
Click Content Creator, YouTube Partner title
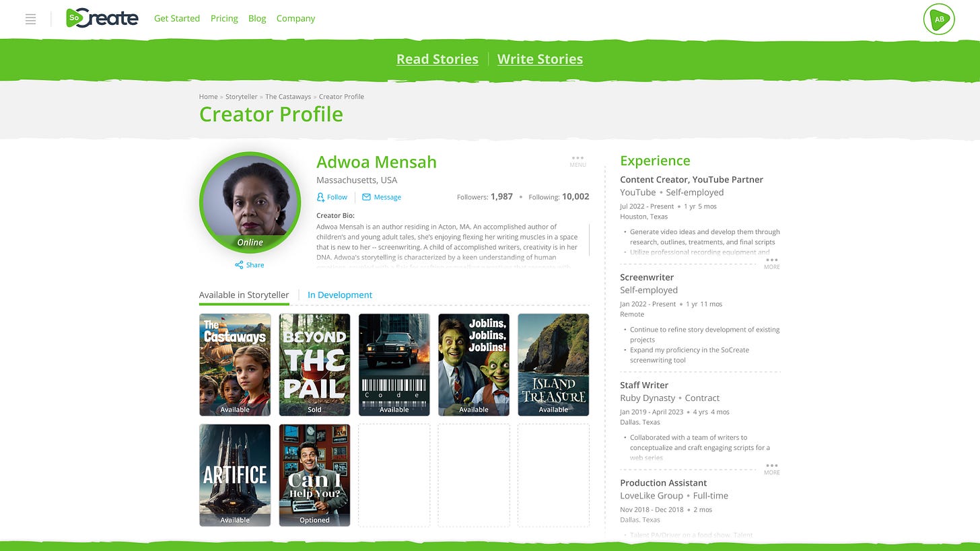coord(691,180)
